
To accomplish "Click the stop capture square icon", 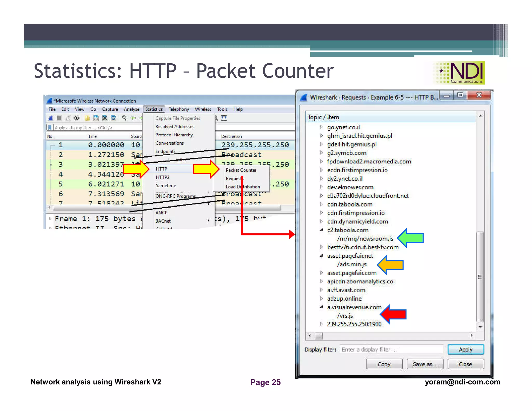I will point(59,118).
